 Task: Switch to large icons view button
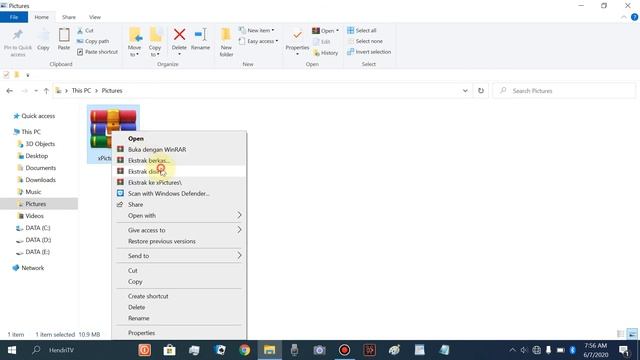coord(632,334)
